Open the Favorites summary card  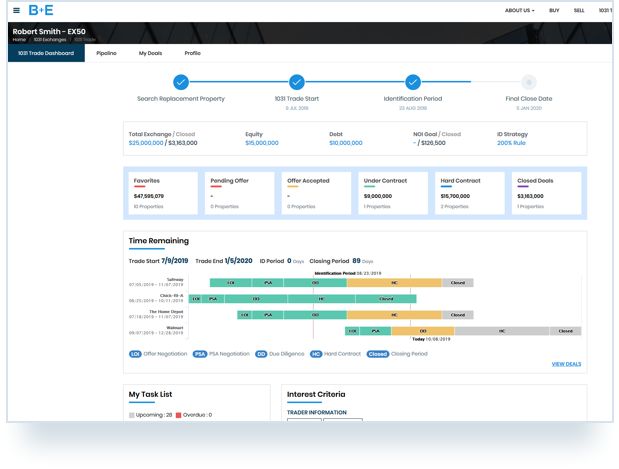point(164,193)
